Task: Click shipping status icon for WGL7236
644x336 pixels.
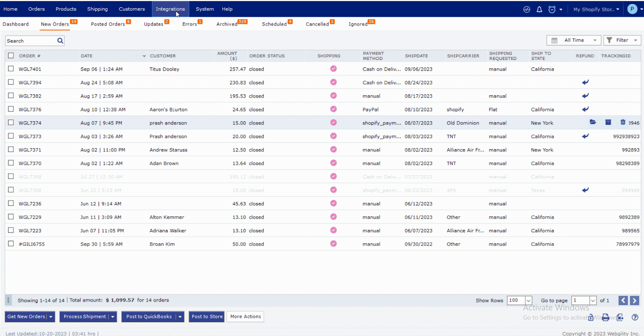Action: (333, 203)
